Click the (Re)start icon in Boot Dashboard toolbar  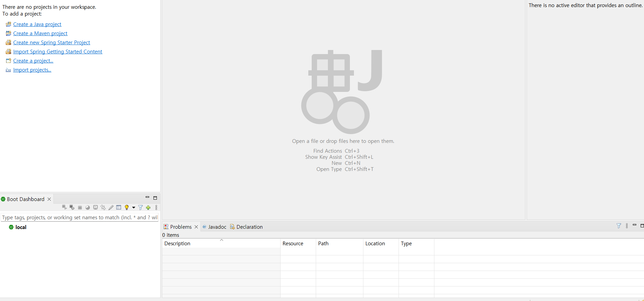click(64, 207)
